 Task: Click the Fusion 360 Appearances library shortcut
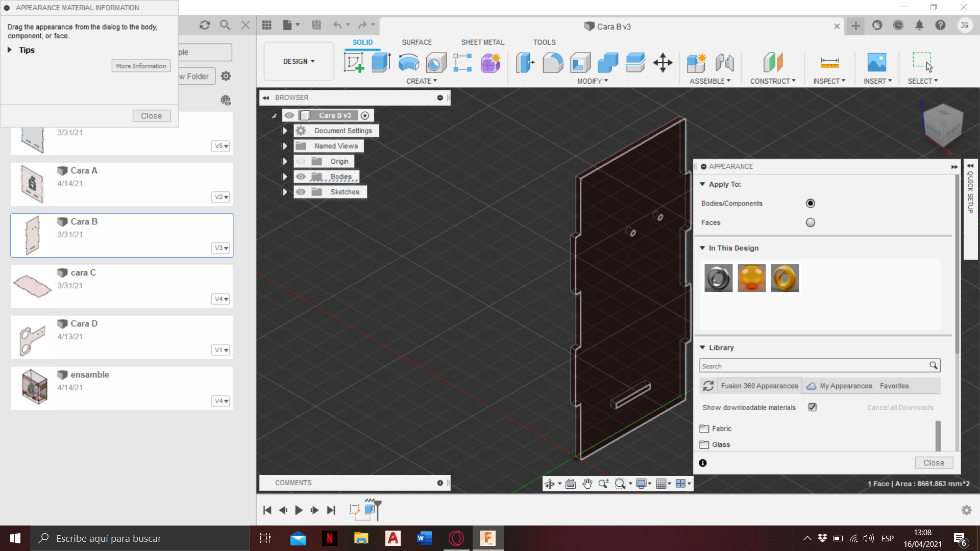click(759, 386)
